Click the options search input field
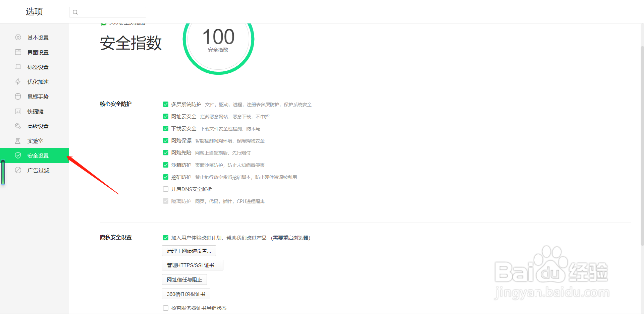This screenshot has width=644, height=314. [x=108, y=12]
